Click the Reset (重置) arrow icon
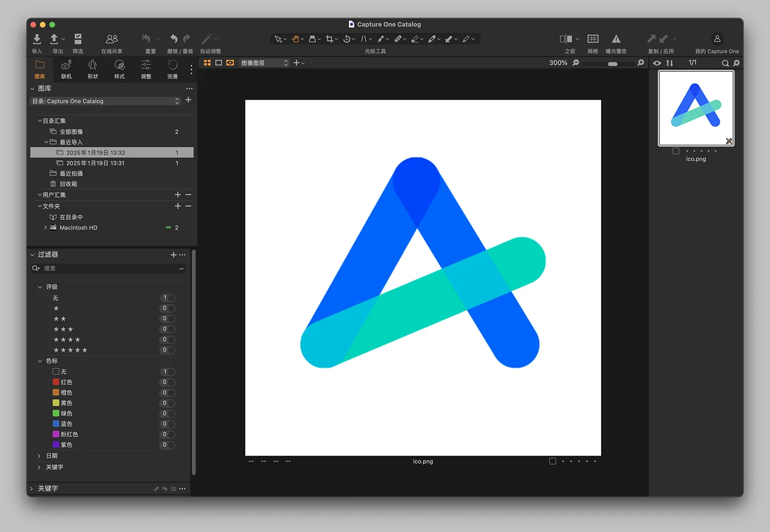This screenshot has height=532, width=770. [x=146, y=39]
